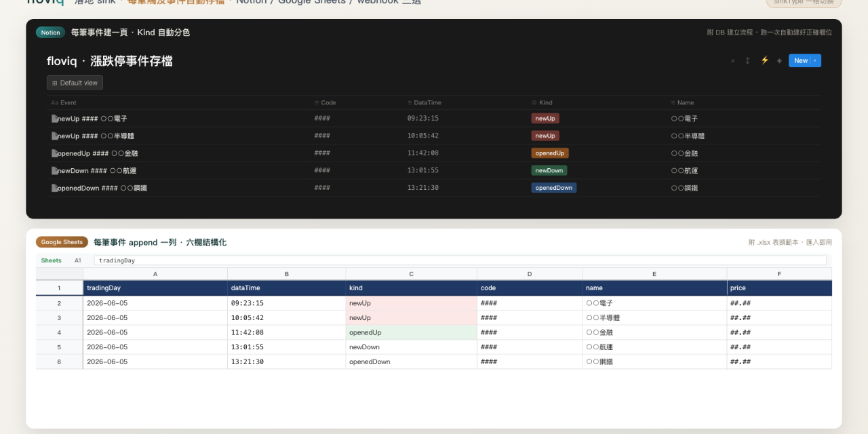Expand the chevron on the New button

pyautogui.click(x=816, y=61)
